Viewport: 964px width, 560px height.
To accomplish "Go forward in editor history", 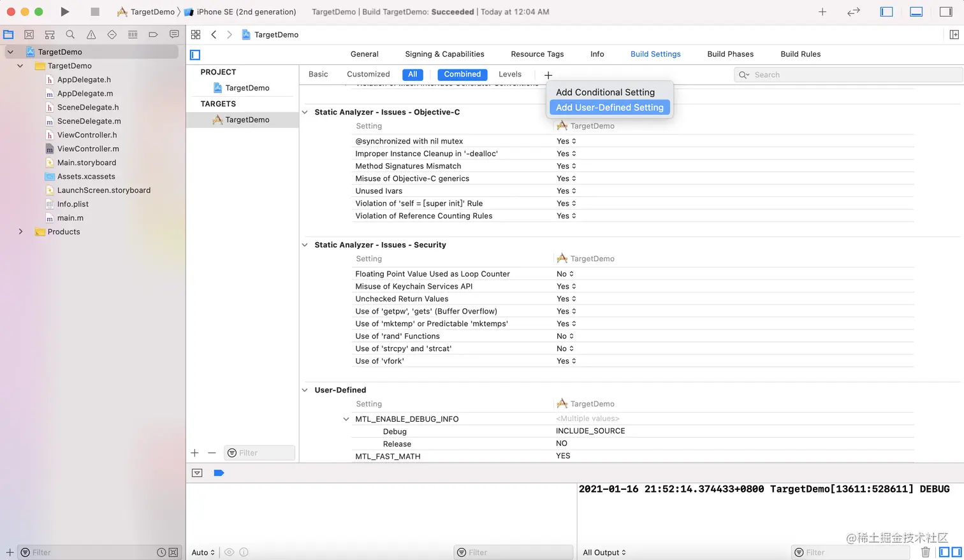I will pos(230,34).
